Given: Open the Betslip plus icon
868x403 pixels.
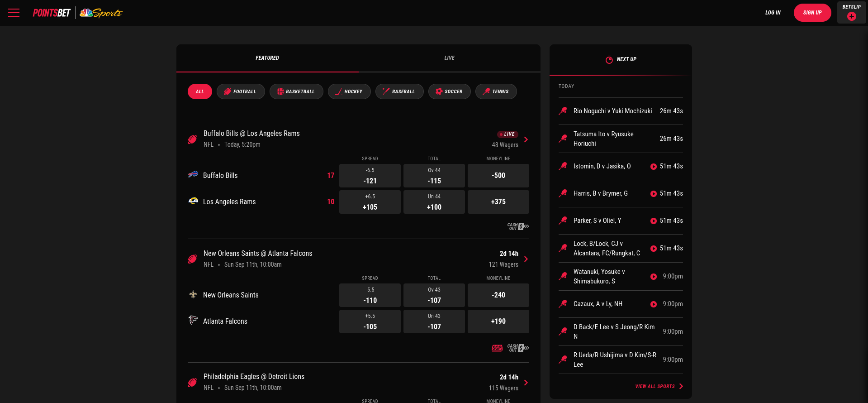Looking at the screenshot, I should coord(851,16).
